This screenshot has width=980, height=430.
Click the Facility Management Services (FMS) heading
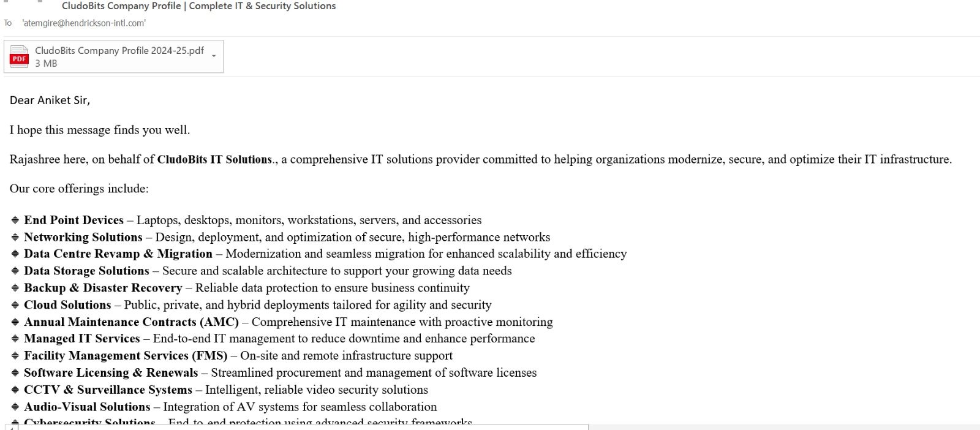pyautogui.click(x=126, y=356)
